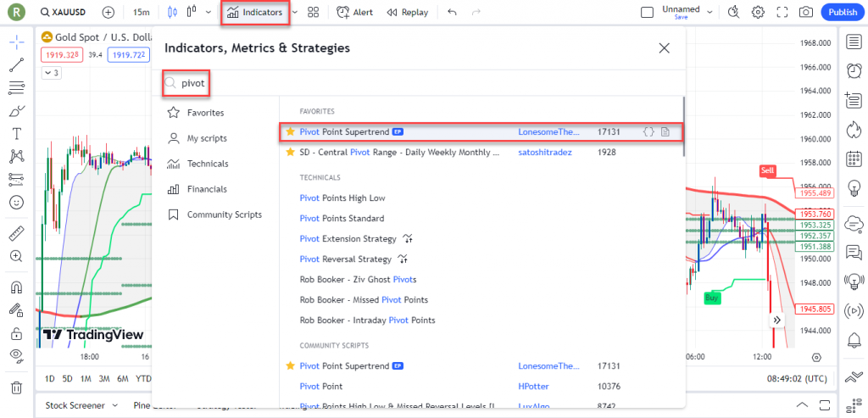Open the layout grid selector icon
This screenshot has width=868, height=418.
314,12
